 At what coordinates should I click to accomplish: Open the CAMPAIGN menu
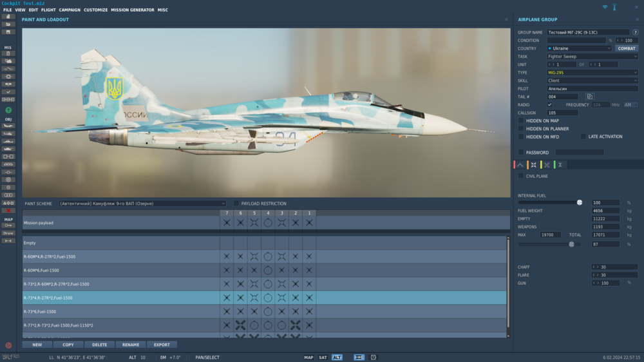tap(70, 10)
